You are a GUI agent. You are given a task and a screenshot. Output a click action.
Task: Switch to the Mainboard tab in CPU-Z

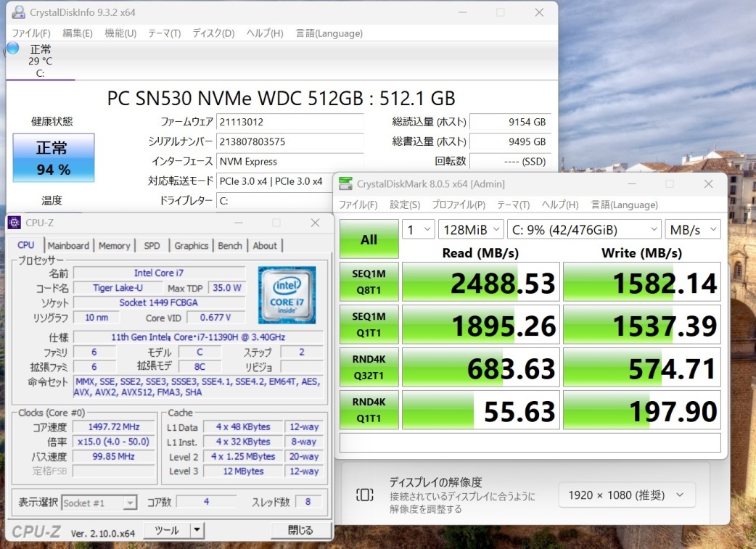[68, 246]
